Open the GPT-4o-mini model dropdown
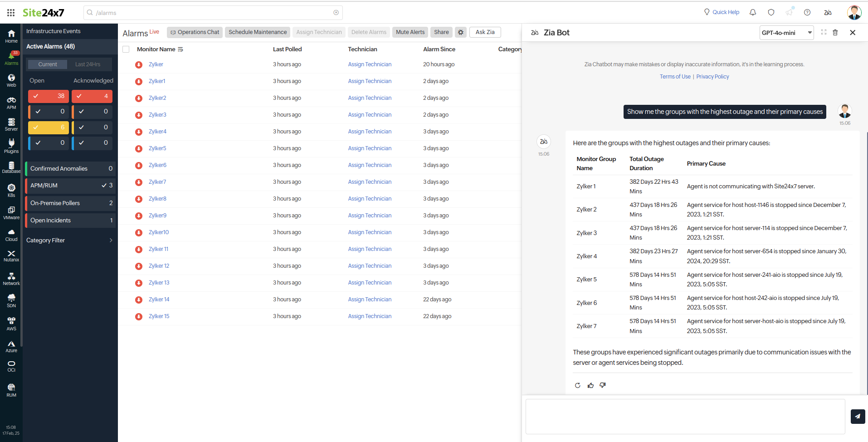Viewport: 868px width, 442px height. (786, 32)
